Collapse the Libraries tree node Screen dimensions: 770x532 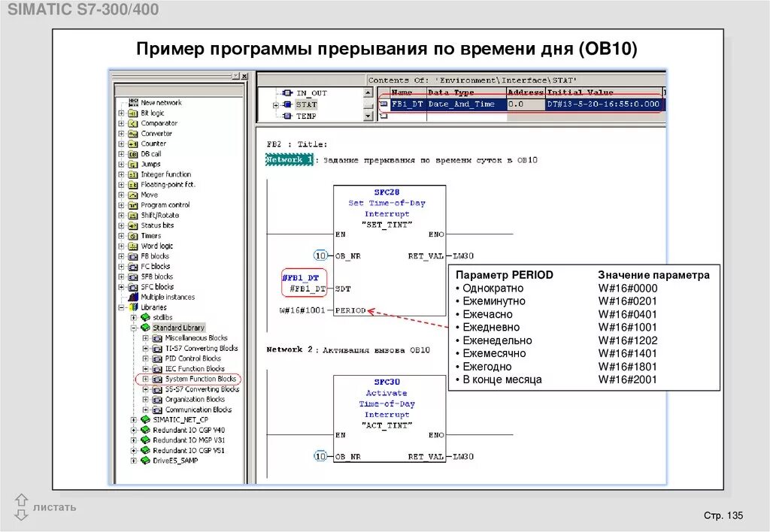click(x=121, y=307)
